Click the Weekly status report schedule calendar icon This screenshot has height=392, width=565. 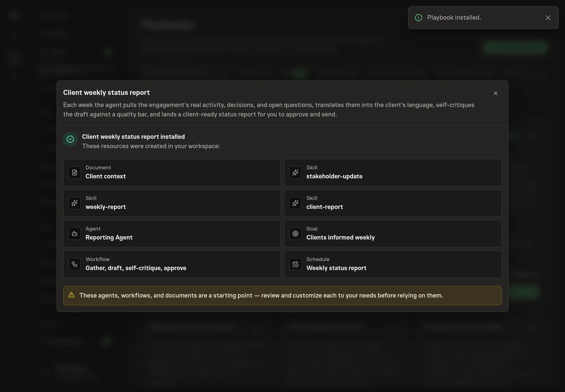(x=295, y=264)
